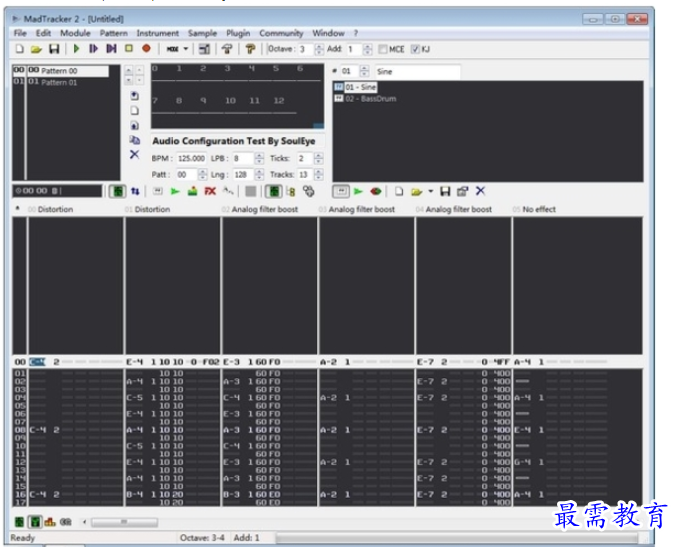This screenshot has height=547, width=676.
Task: Play instrument with green arrow in instrument toolbar
Action: [358, 191]
